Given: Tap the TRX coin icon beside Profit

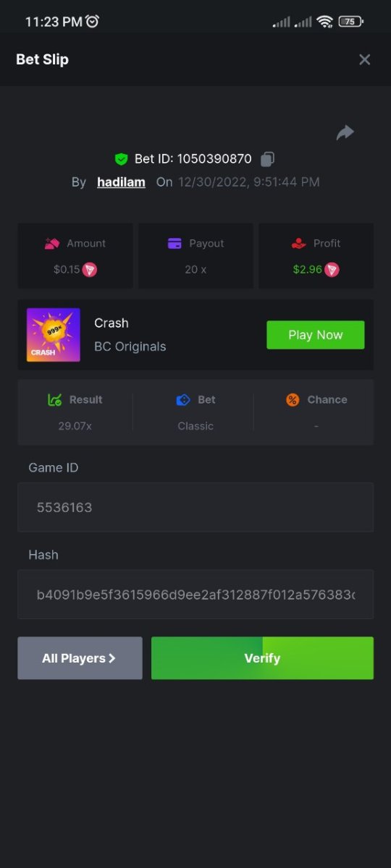Looking at the screenshot, I should pos(332,270).
